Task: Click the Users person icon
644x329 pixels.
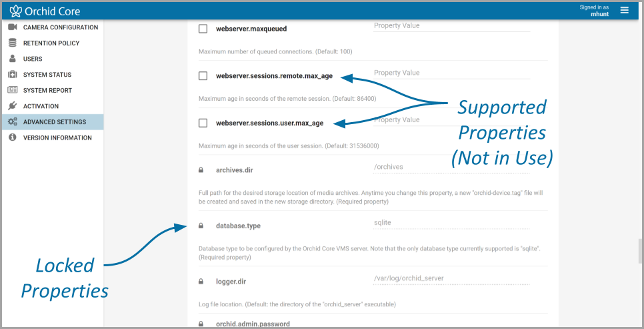Action: coord(13,59)
